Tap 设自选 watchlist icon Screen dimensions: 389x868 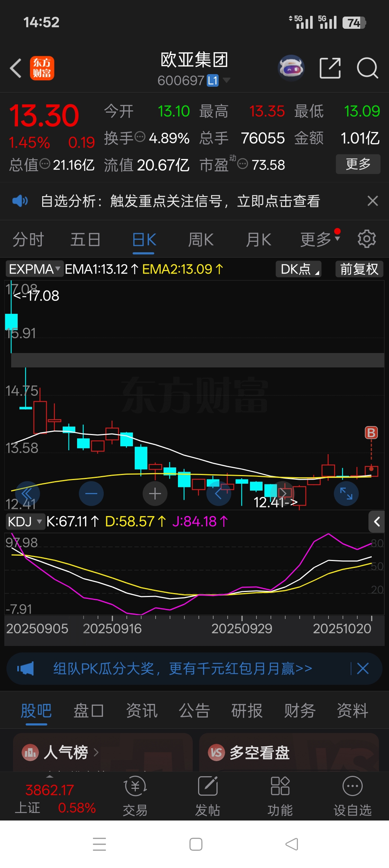pos(353,796)
